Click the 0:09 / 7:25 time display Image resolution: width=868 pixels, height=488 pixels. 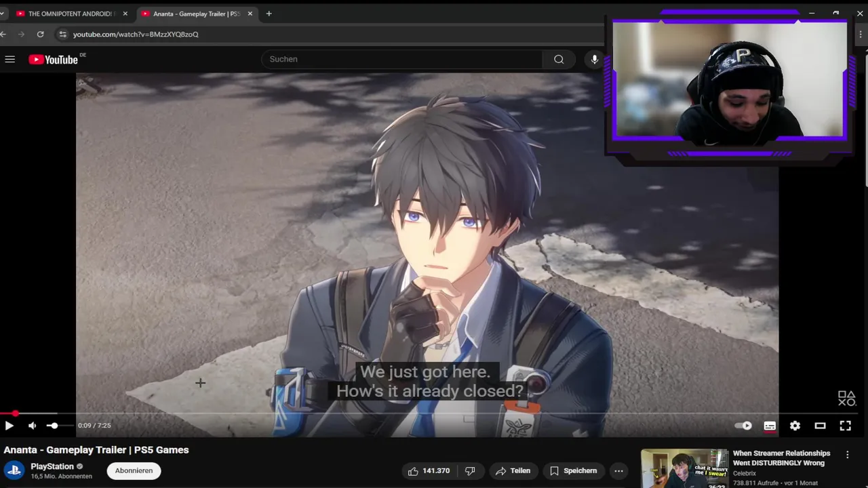[94, 426]
